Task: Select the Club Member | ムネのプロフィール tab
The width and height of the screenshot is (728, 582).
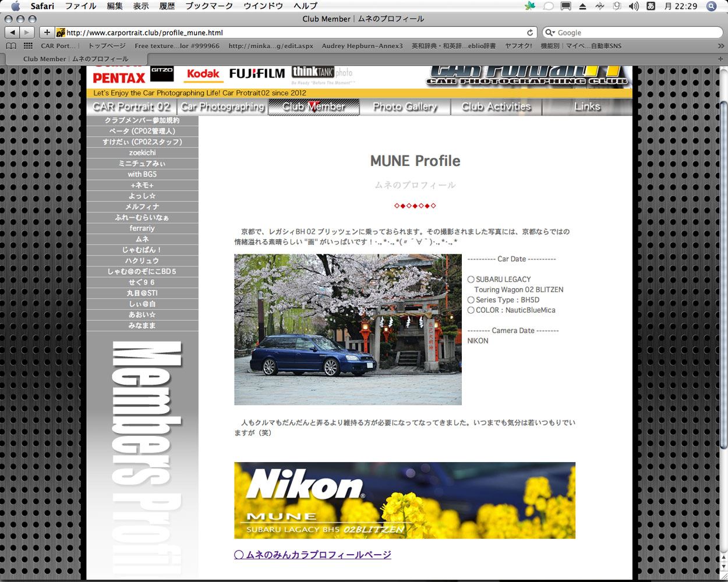Action: (x=76, y=59)
